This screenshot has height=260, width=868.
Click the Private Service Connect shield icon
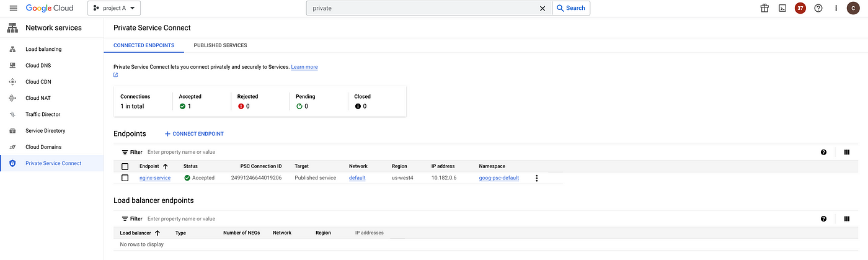click(x=12, y=163)
